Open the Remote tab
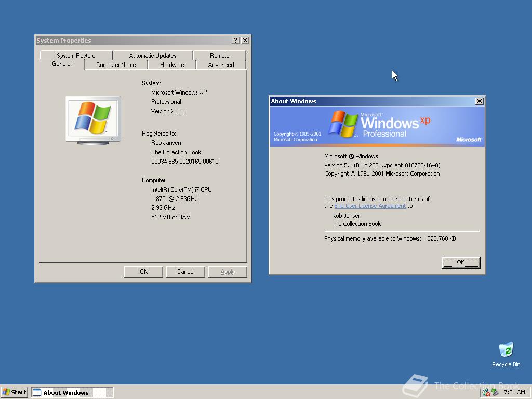 220,55
